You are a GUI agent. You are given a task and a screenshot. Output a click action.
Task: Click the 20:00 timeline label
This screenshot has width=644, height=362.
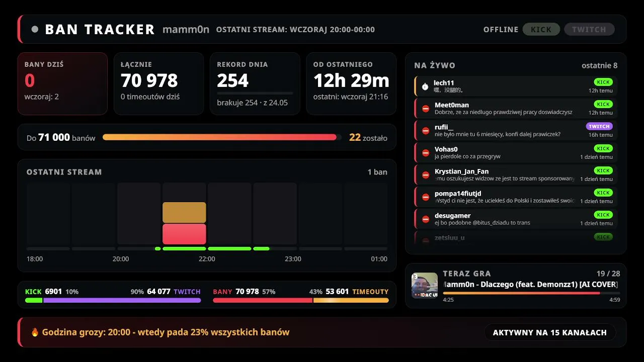pos(121,259)
